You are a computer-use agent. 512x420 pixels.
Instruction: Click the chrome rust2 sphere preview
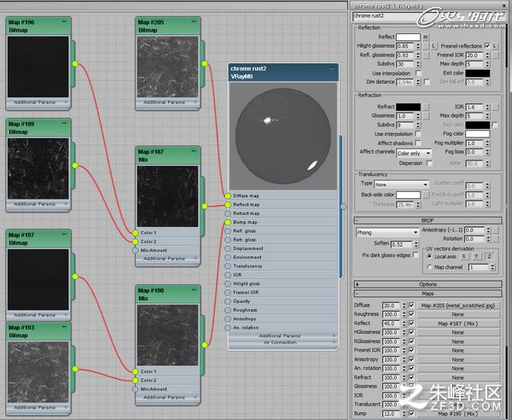point(282,136)
